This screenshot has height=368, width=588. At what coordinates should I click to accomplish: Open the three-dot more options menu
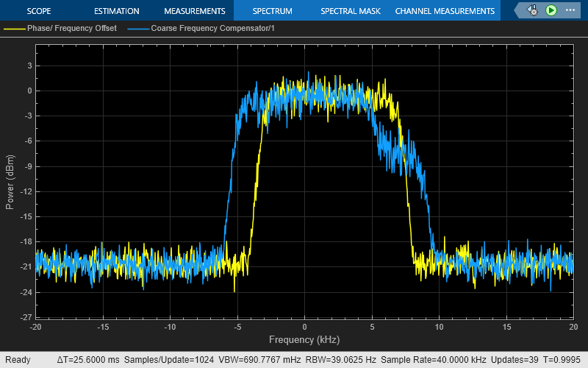[570, 10]
